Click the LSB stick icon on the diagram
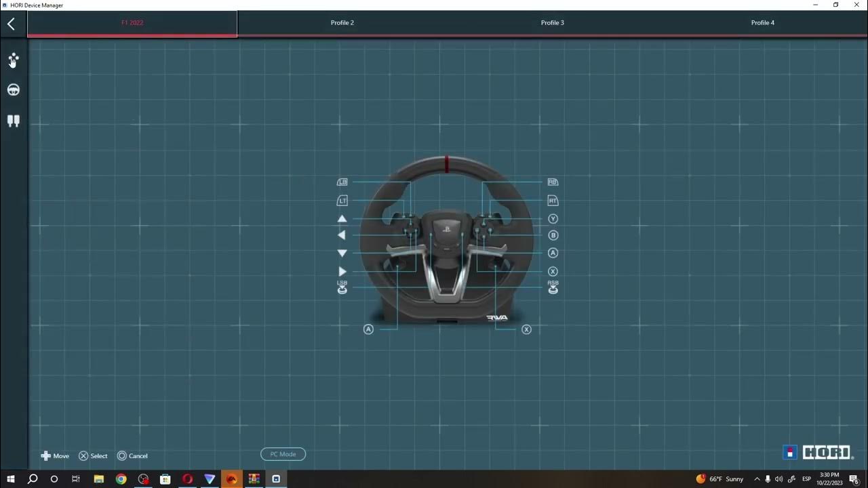The image size is (868, 488). click(342, 289)
